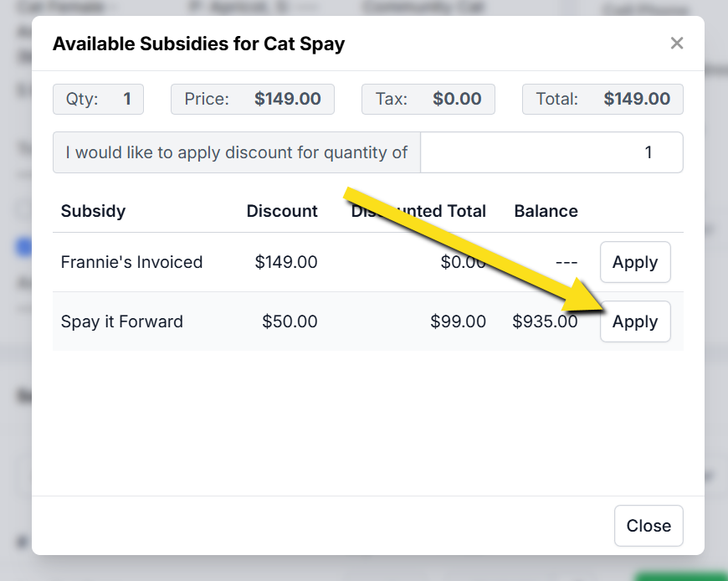This screenshot has height=581, width=728.
Task: Click the $99.00 discounted total value
Action: [458, 321]
